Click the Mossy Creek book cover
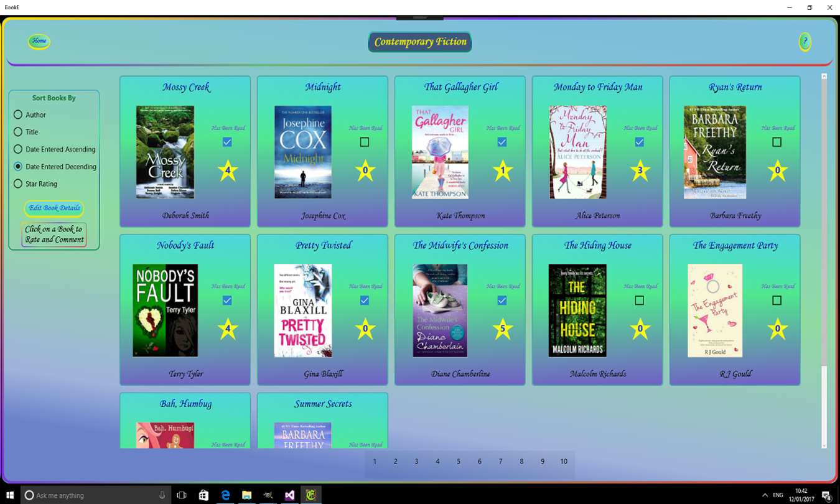Image resolution: width=840 pixels, height=504 pixels. pyautogui.click(x=165, y=152)
